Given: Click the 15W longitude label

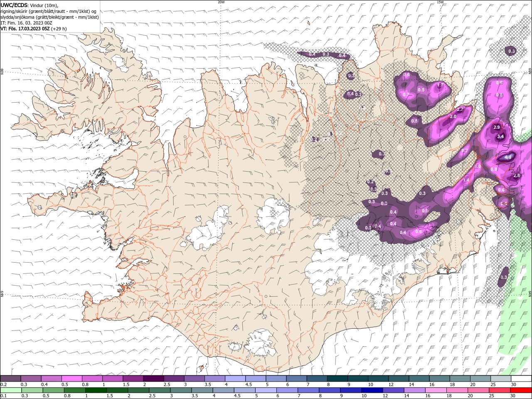Looking at the screenshot, I should 440,2.
